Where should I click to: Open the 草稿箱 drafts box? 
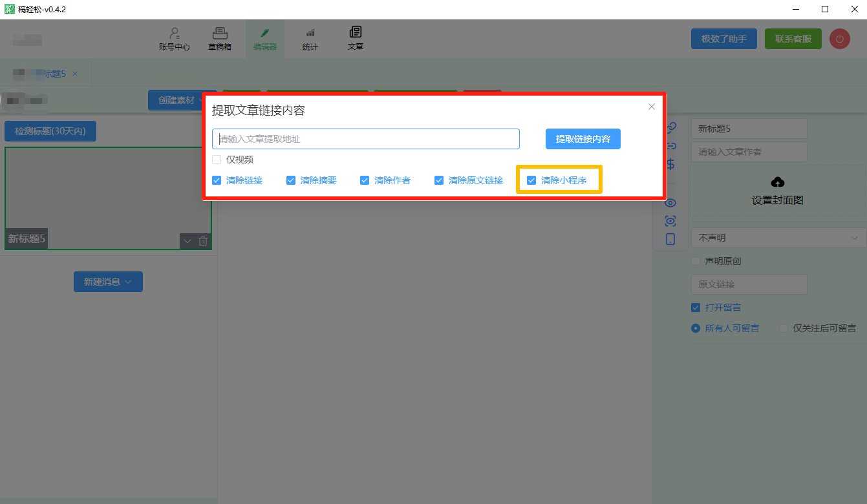[220, 39]
